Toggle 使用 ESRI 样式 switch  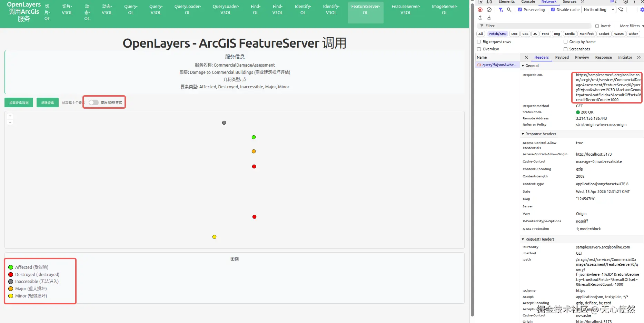click(x=93, y=102)
